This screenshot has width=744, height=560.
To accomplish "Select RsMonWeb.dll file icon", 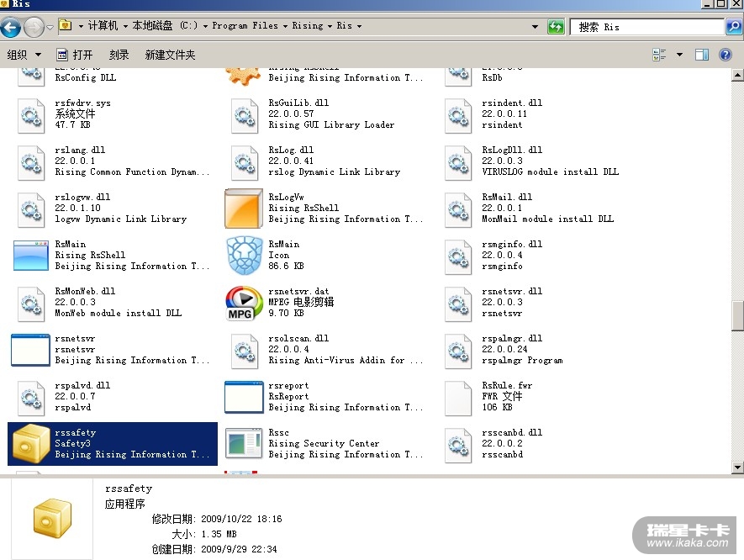I will 31,304.
